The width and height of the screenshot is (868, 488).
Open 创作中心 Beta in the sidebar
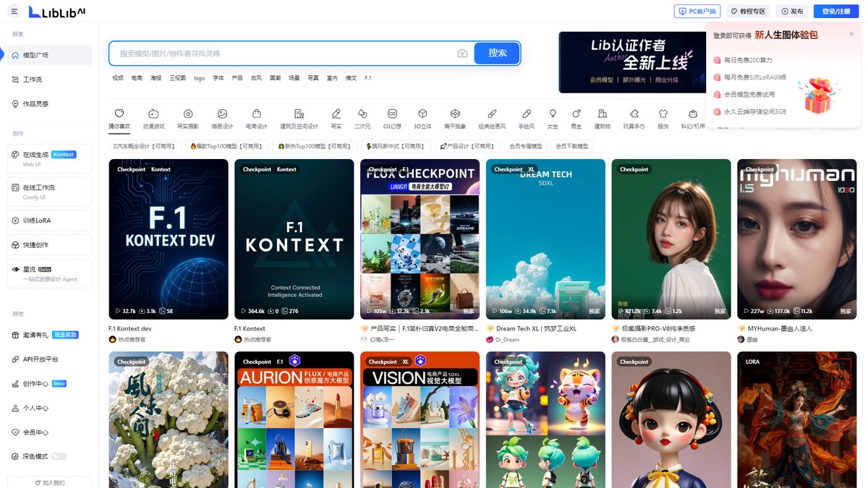(x=50, y=384)
